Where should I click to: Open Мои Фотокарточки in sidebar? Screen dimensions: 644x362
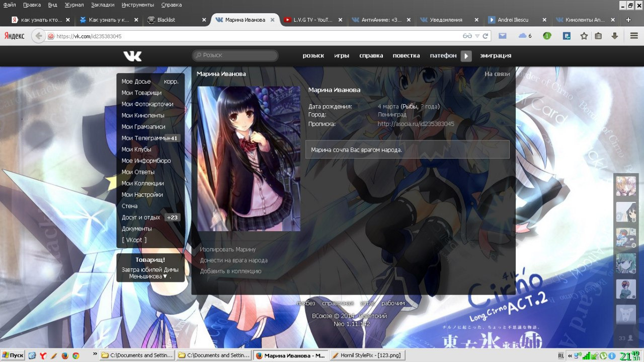click(x=147, y=104)
